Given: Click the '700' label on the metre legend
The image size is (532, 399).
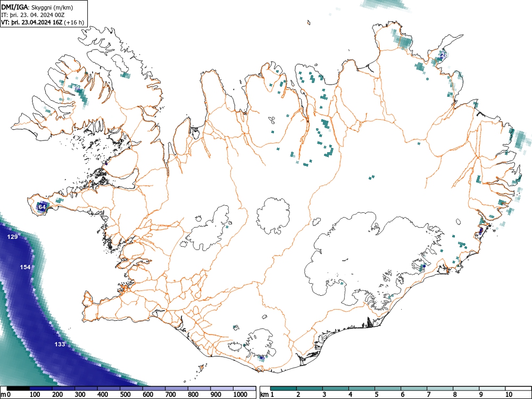Looking at the screenshot, I should 170,395.
